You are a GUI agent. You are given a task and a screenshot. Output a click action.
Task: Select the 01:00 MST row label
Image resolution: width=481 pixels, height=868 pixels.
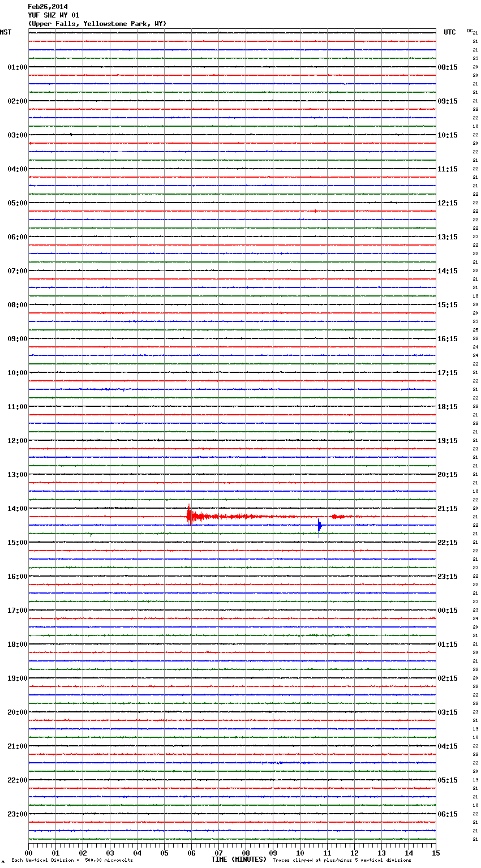tap(17, 67)
